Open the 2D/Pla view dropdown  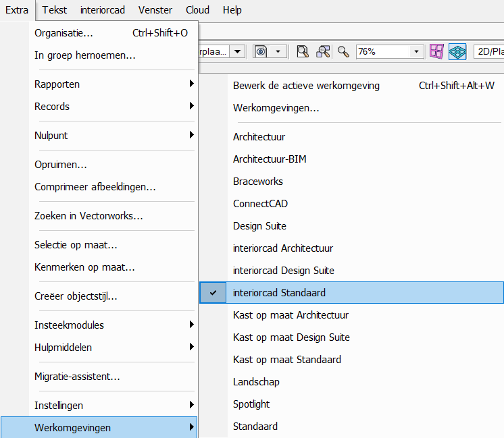pos(488,51)
